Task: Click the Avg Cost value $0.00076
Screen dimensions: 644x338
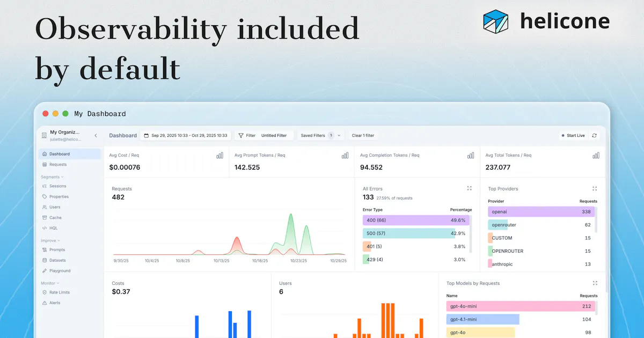Action: [x=125, y=167]
